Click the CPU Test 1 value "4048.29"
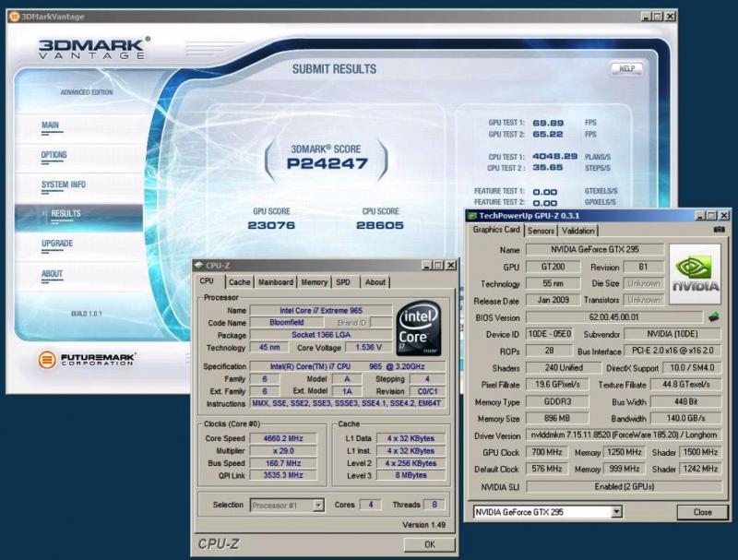This screenshot has height=560, width=738. point(555,156)
